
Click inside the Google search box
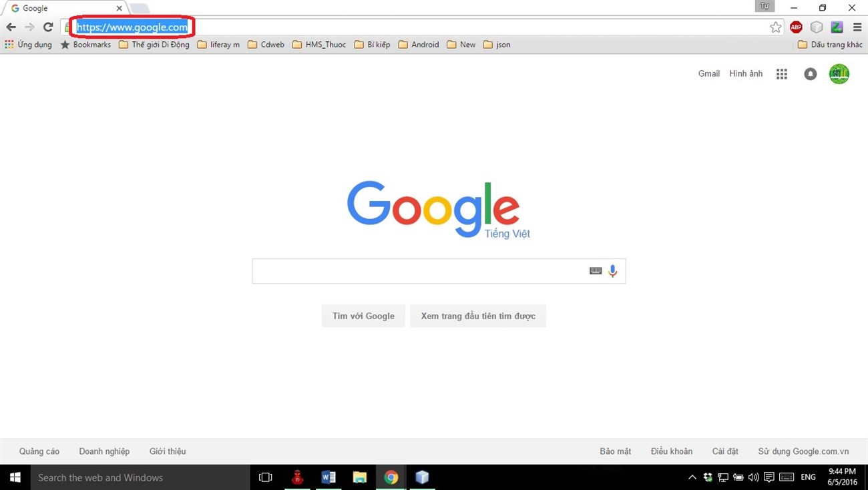[417, 271]
